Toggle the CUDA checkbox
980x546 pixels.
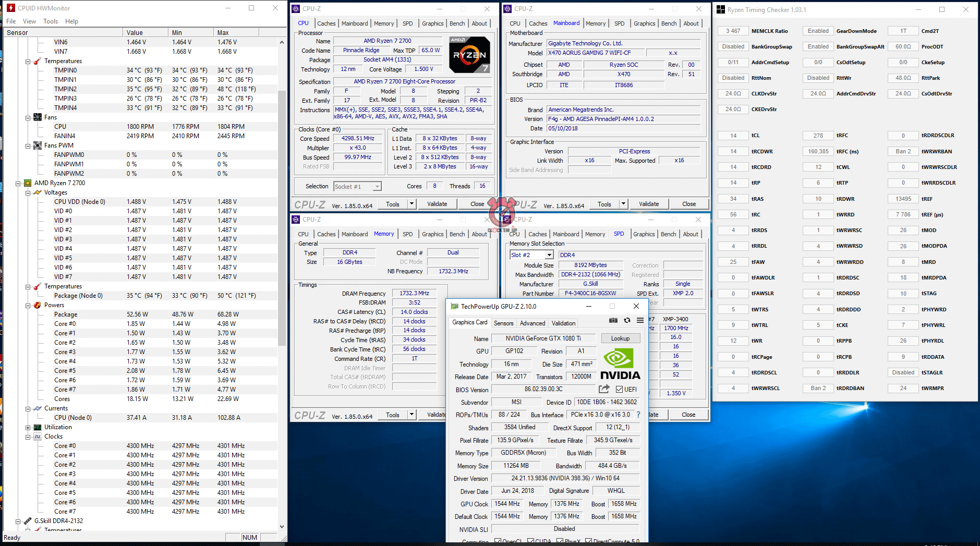(x=530, y=541)
